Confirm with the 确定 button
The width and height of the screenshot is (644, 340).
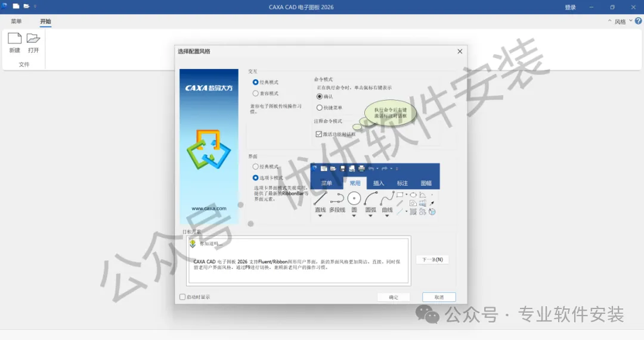pyautogui.click(x=394, y=297)
